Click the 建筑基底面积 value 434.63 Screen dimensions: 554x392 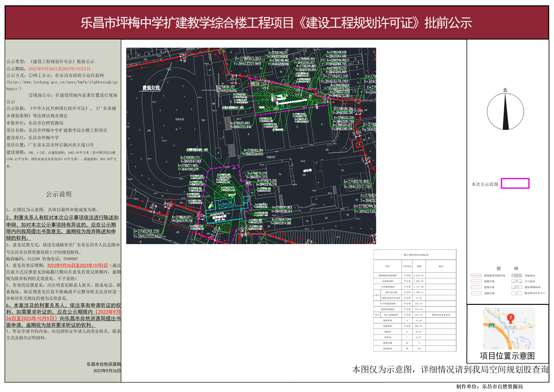click(x=419, y=309)
